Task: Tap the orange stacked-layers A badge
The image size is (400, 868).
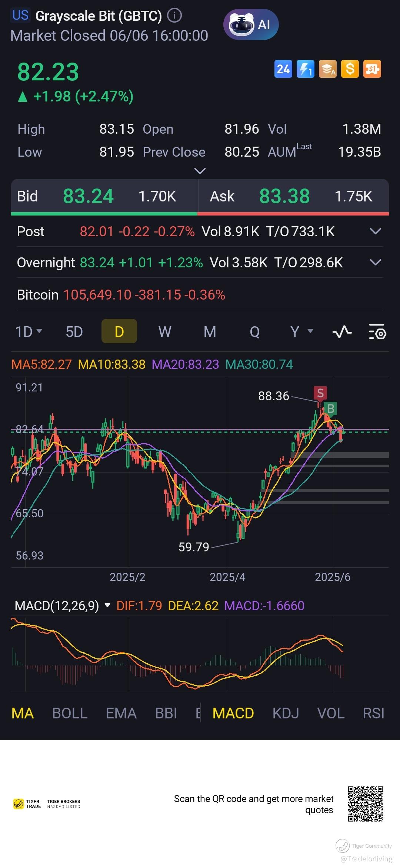Action: [327, 69]
